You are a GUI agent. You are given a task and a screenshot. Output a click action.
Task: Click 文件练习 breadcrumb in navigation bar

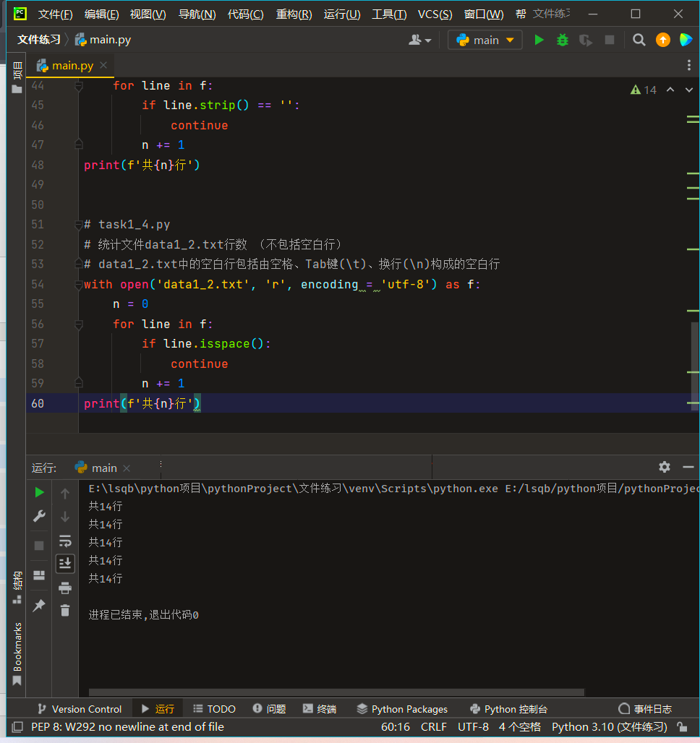pyautogui.click(x=39, y=40)
